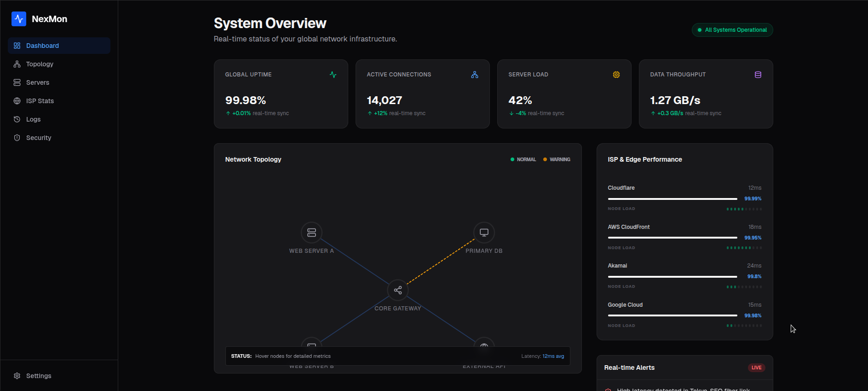Click the LIVE badge in Real-time Alerts
This screenshot has width=868, height=391.
coord(756,368)
